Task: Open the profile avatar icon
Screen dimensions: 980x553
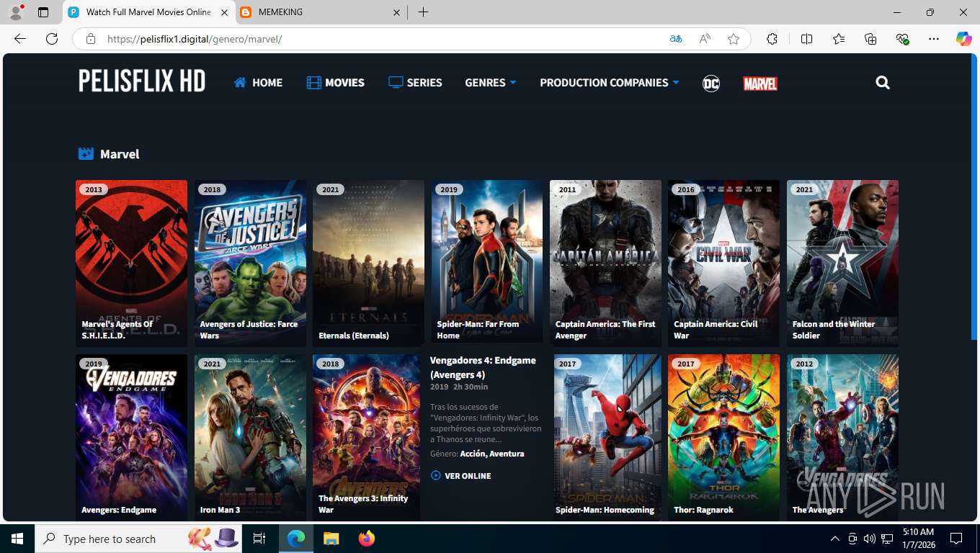Action: point(16,12)
